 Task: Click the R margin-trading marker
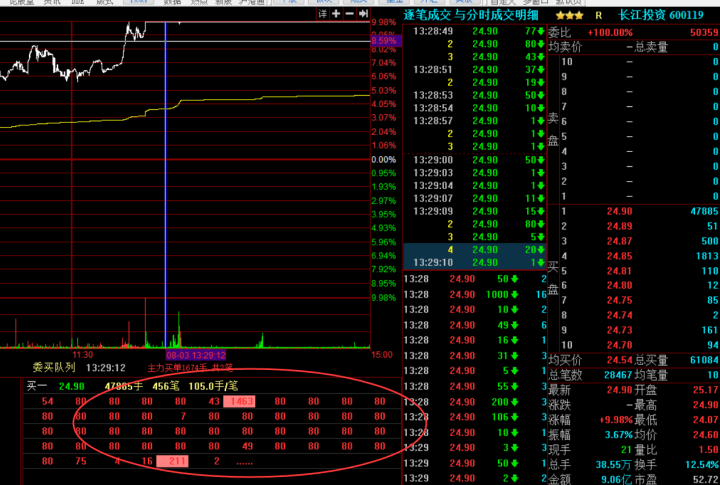click(598, 16)
